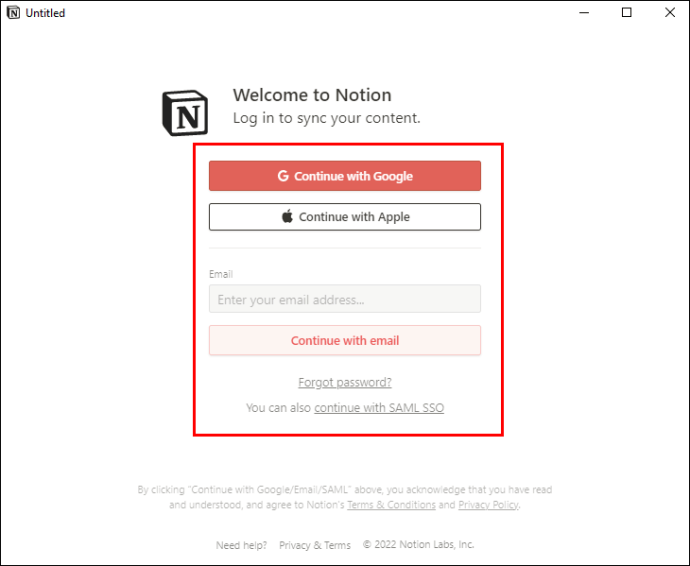Follow the continue with SAML SSO link
The width and height of the screenshot is (690, 566).
tap(379, 408)
